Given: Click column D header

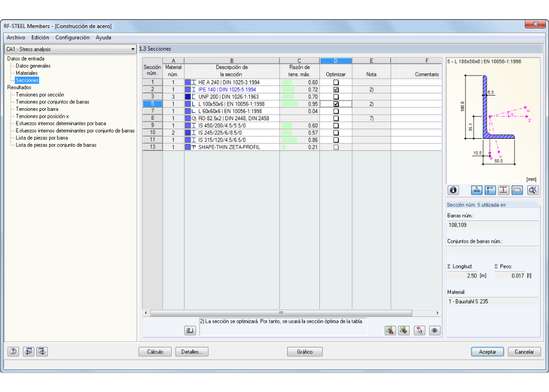Looking at the screenshot, I should 335,61.
